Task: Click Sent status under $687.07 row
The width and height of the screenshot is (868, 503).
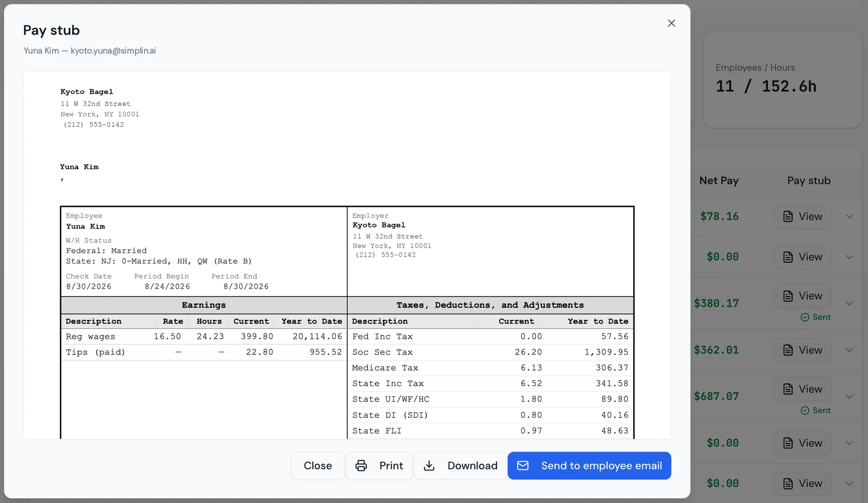Action: (x=815, y=410)
